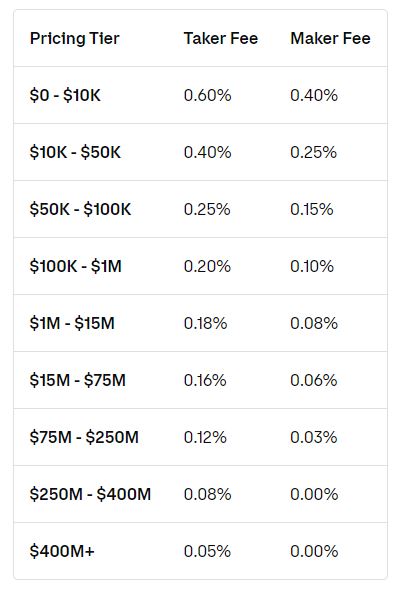Click the 0.16% taker fee value

pos(205,381)
